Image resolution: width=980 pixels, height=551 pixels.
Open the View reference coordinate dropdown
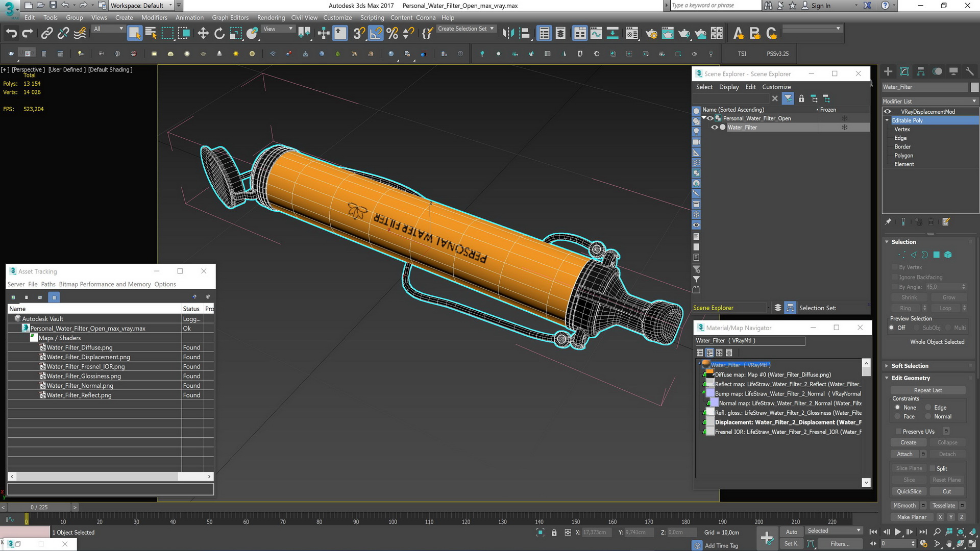278,29
